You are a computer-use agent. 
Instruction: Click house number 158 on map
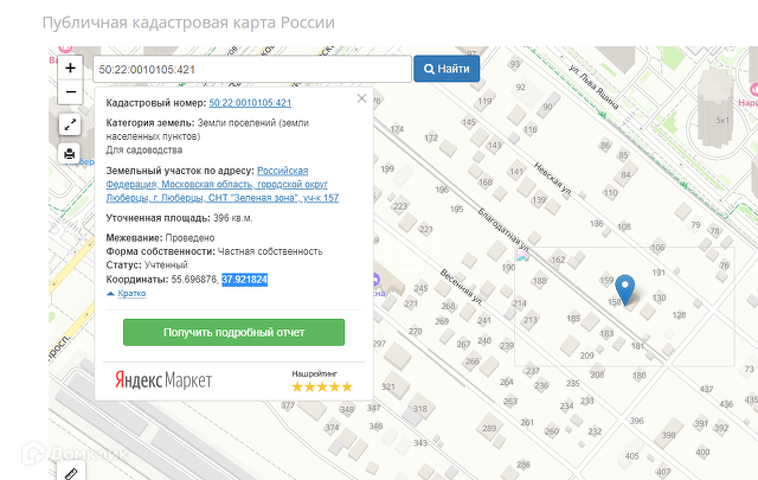click(614, 302)
